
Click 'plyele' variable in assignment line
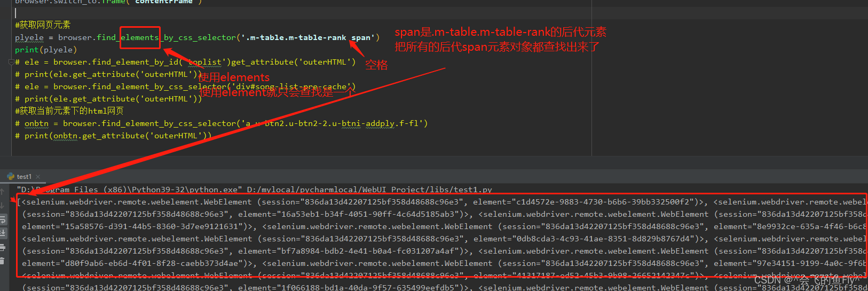coord(29,37)
